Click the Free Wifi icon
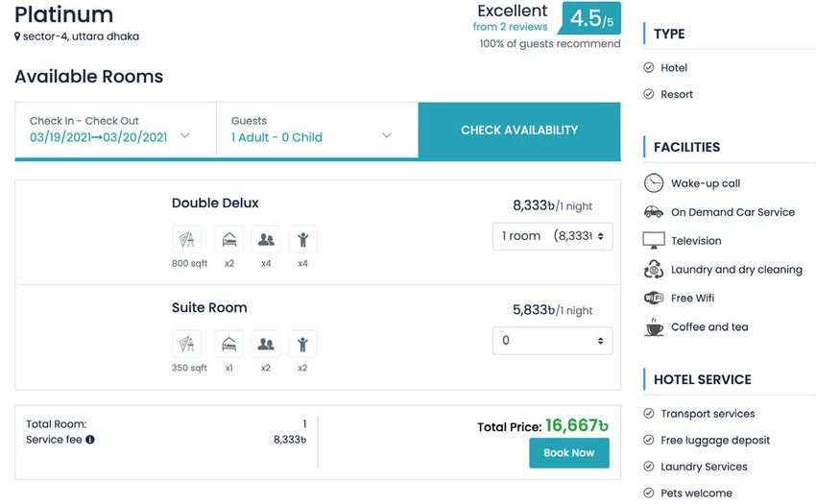The width and height of the screenshot is (816, 504). (x=654, y=298)
